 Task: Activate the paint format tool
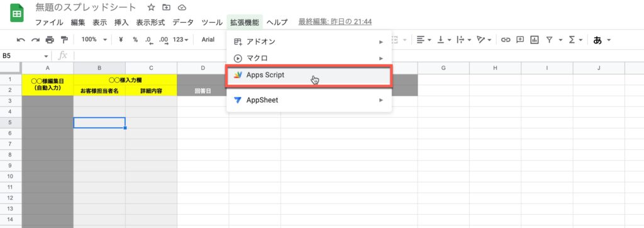click(x=64, y=40)
